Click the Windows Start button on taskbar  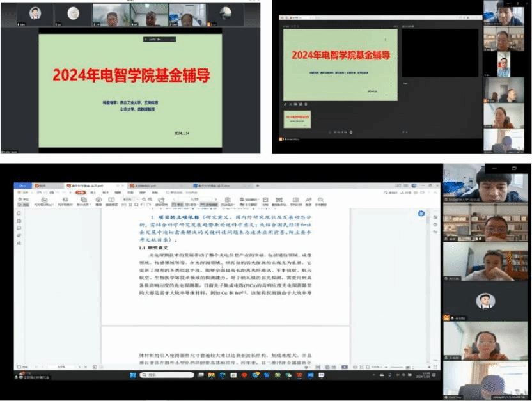click(19, 375)
